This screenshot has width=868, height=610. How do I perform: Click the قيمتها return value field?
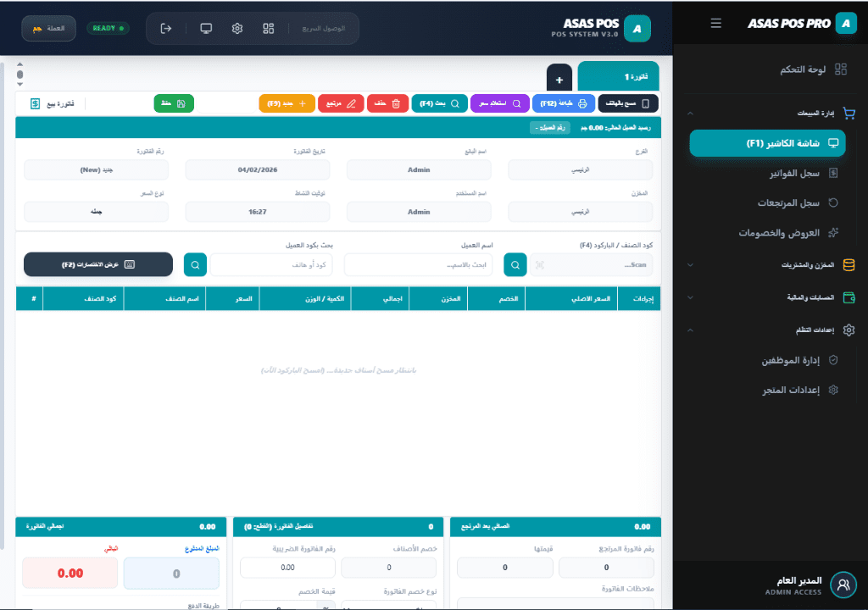pos(505,568)
